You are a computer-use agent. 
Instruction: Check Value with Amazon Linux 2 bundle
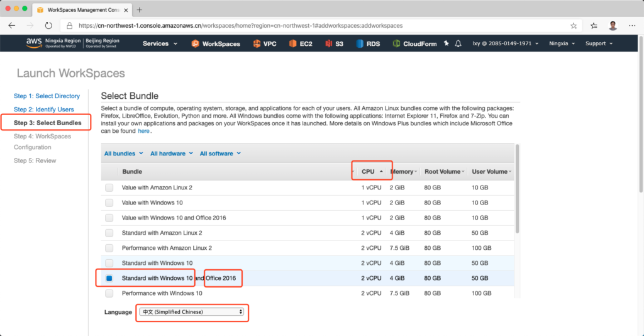pyautogui.click(x=109, y=188)
